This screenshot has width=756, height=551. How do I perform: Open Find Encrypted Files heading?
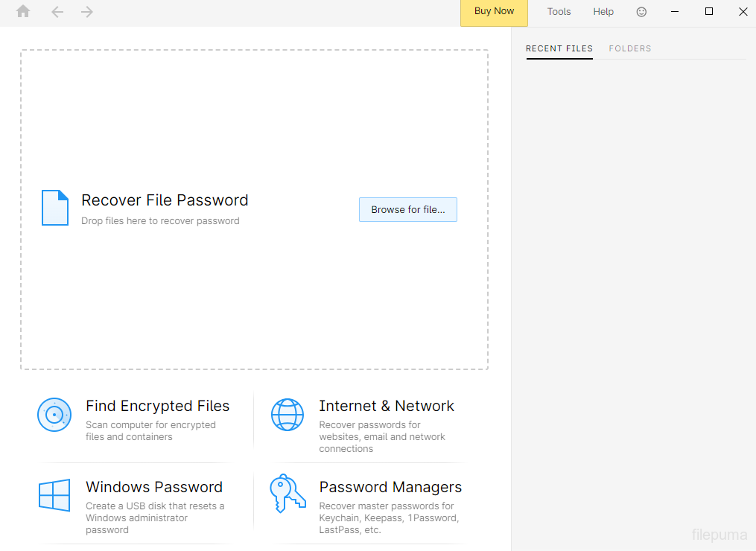pos(157,406)
